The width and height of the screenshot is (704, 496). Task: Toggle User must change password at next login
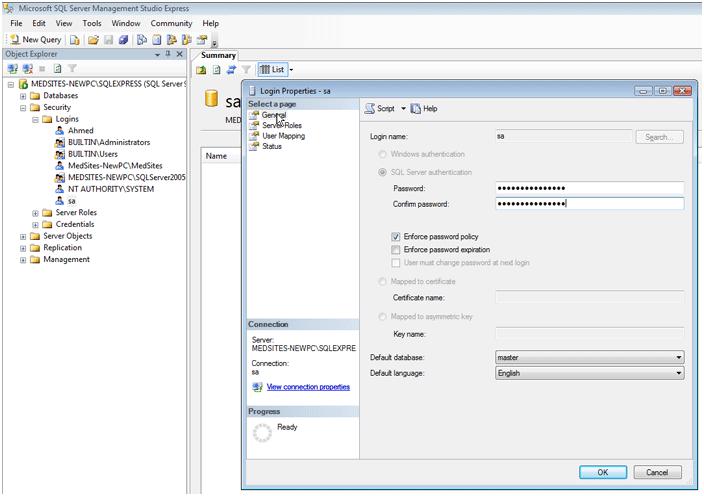tap(396, 263)
